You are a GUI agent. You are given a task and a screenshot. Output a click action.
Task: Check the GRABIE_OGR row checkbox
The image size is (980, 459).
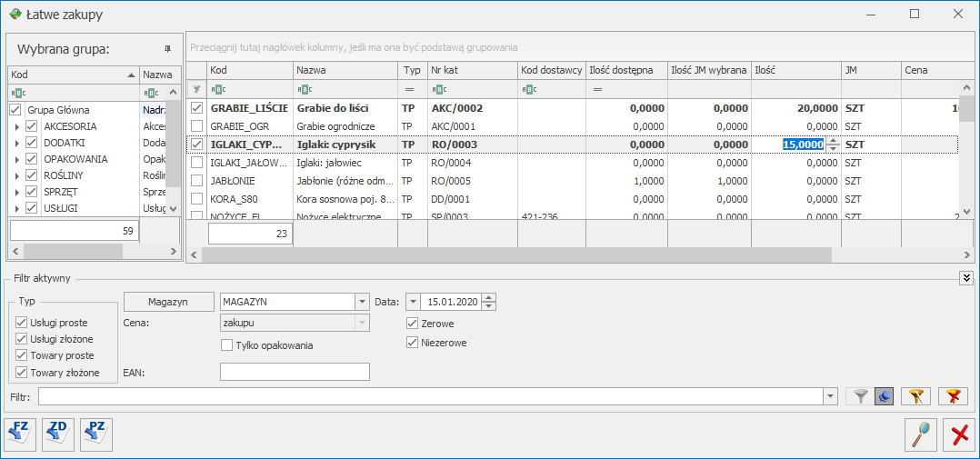coord(196,125)
